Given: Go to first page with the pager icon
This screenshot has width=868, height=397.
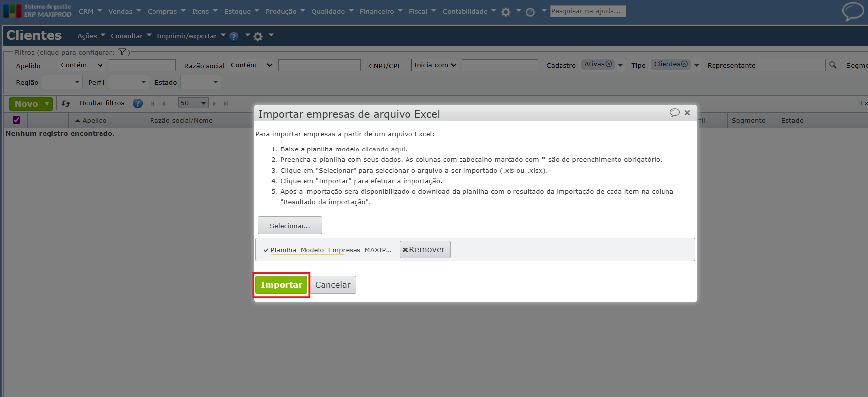Looking at the screenshot, I should (x=153, y=103).
